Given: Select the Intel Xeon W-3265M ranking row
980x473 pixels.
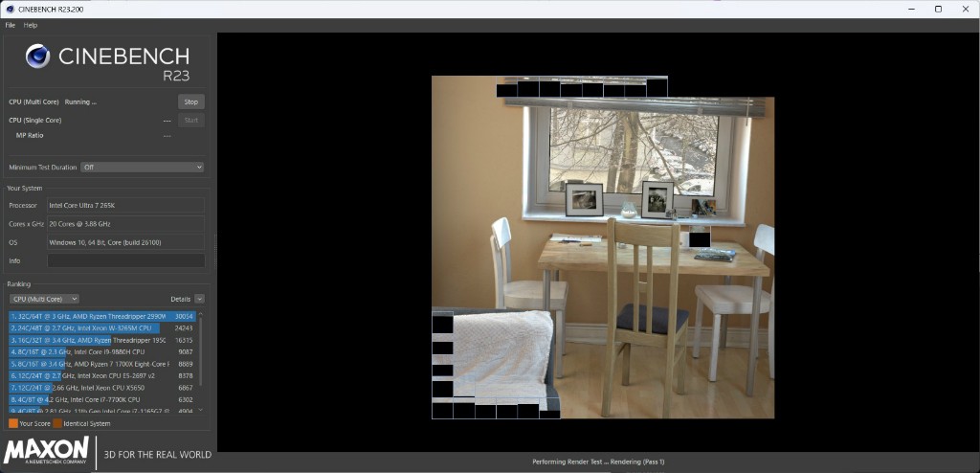Looking at the screenshot, I should pyautogui.click(x=100, y=327).
